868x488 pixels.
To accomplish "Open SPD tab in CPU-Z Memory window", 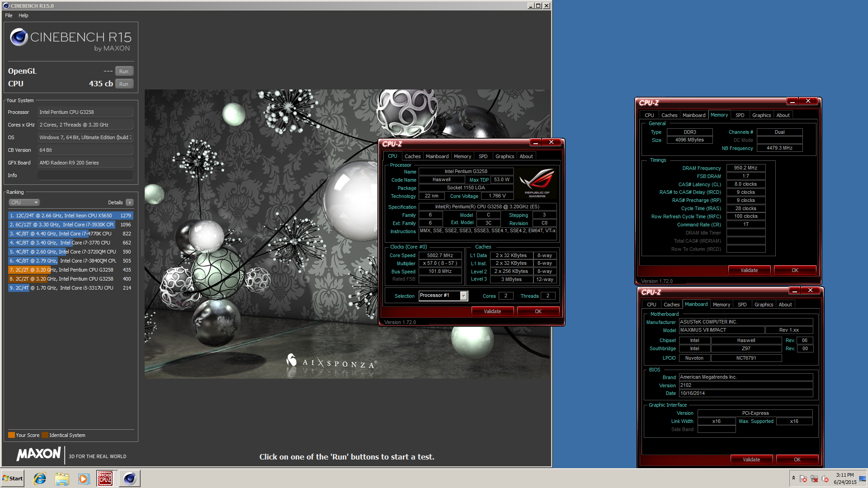I will tap(740, 115).
